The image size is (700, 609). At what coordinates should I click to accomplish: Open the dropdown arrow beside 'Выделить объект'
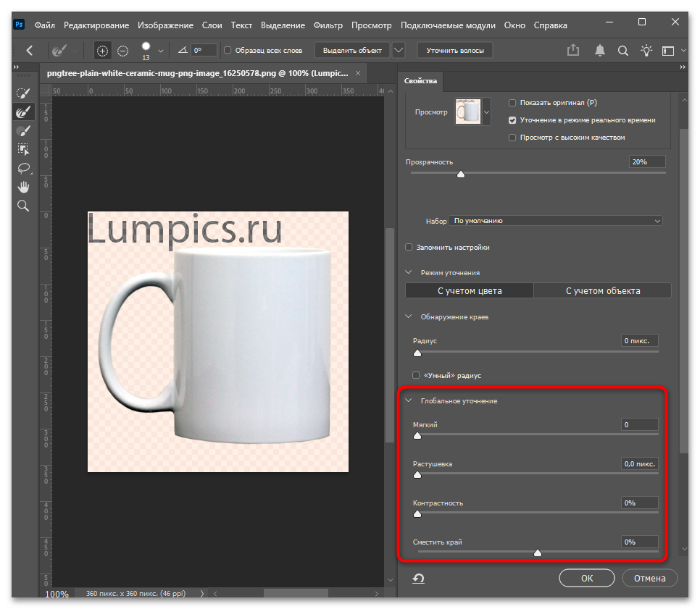coord(399,51)
